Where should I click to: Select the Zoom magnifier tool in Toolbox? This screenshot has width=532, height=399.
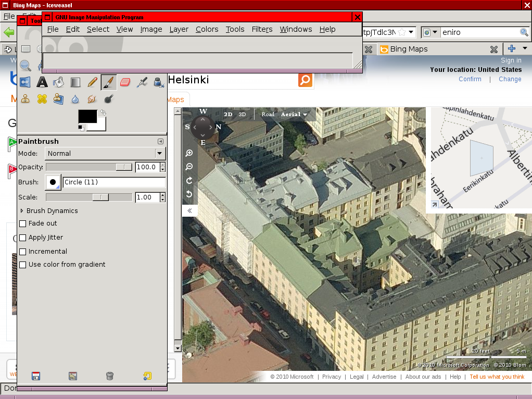coord(26,65)
